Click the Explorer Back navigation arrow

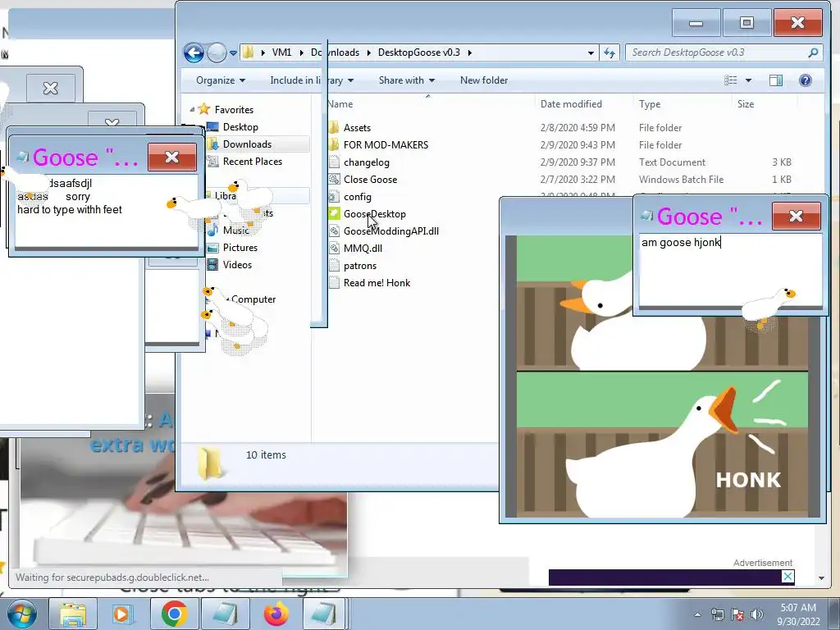(194, 52)
